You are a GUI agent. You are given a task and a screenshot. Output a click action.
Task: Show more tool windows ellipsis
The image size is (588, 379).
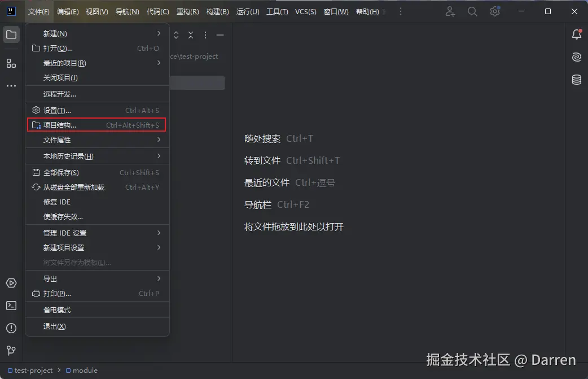tap(11, 86)
